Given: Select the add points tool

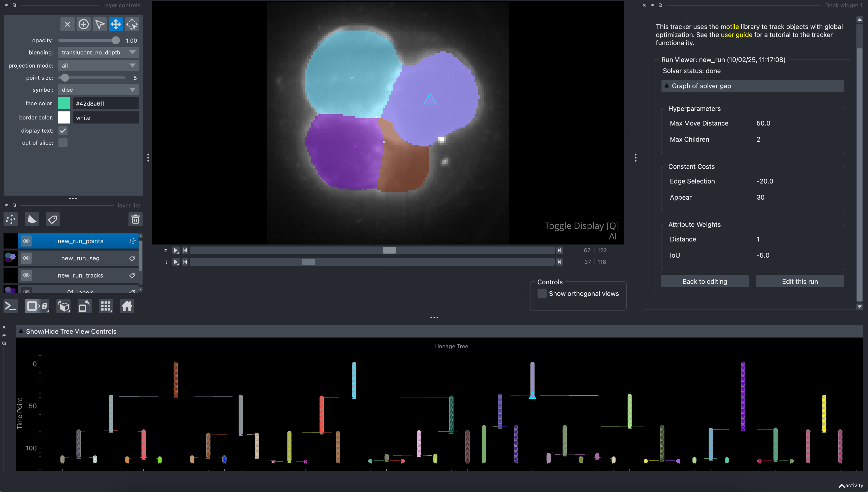Looking at the screenshot, I should 83,24.
